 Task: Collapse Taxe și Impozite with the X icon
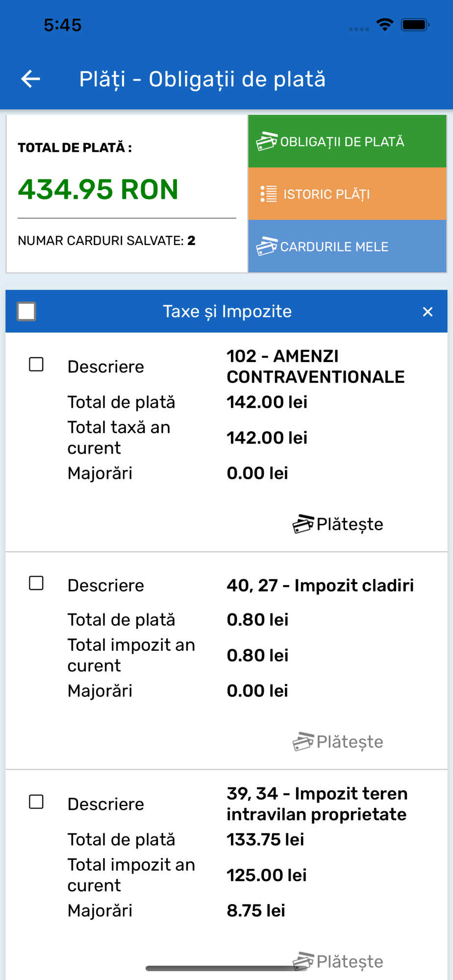(x=428, y=312)
